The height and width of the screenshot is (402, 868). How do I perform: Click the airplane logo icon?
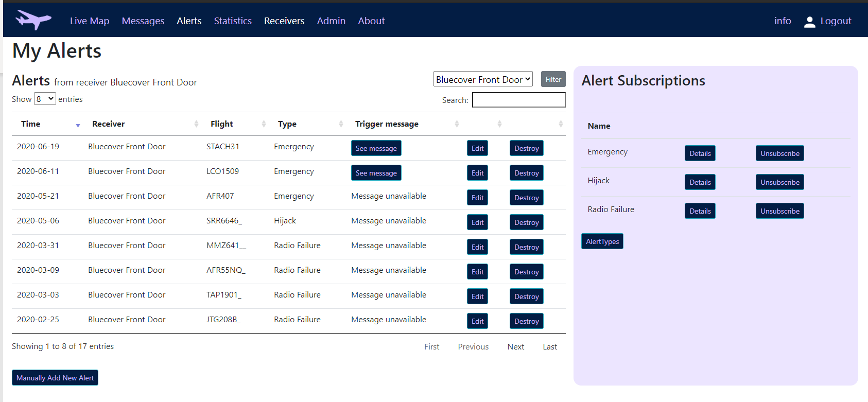[x=33, y=20]
